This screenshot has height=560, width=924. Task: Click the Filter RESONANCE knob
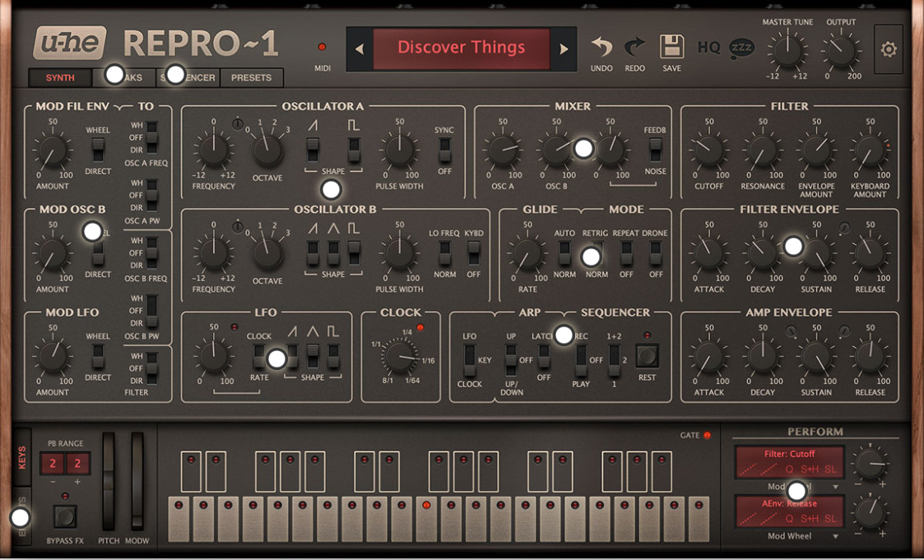(763, 150)
